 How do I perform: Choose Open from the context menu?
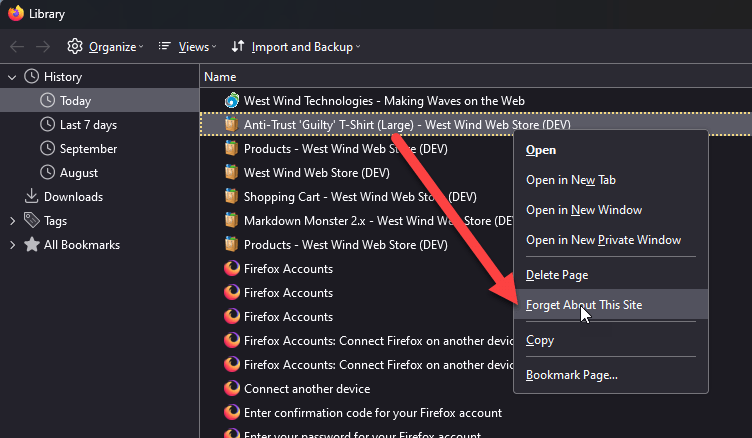[611, 150]
